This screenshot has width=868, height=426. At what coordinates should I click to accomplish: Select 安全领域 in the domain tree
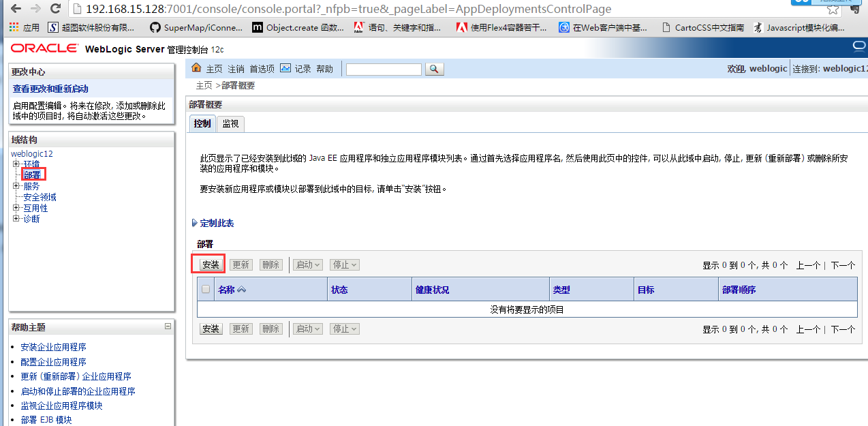click(40, 197)
